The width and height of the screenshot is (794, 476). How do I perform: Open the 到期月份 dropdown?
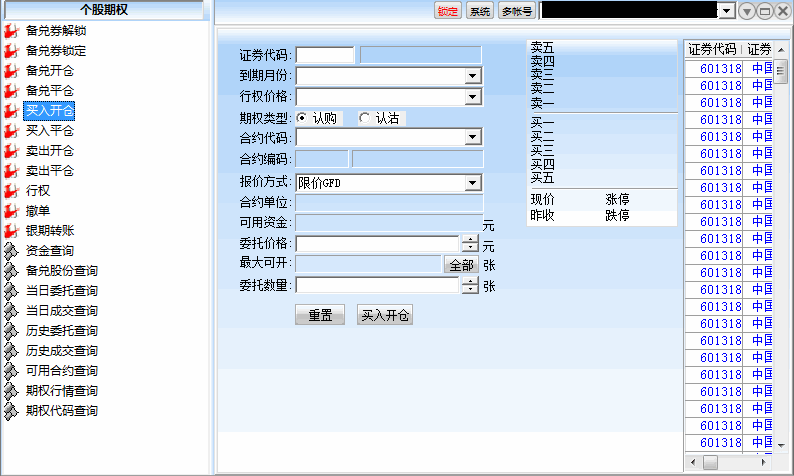(472, 76)
